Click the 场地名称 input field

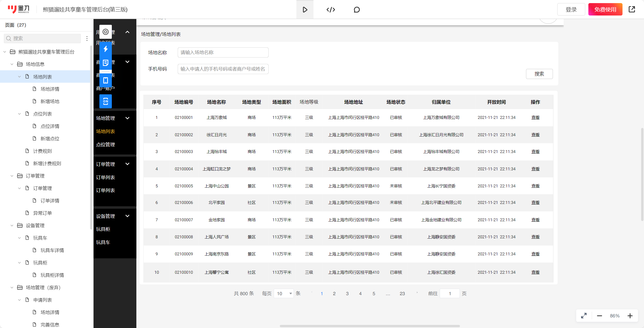223,52
